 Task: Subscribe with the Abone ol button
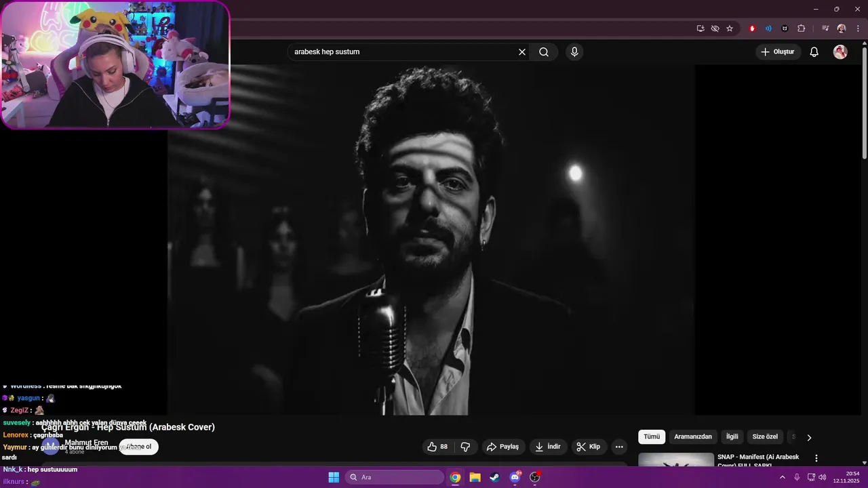(139, 447)
